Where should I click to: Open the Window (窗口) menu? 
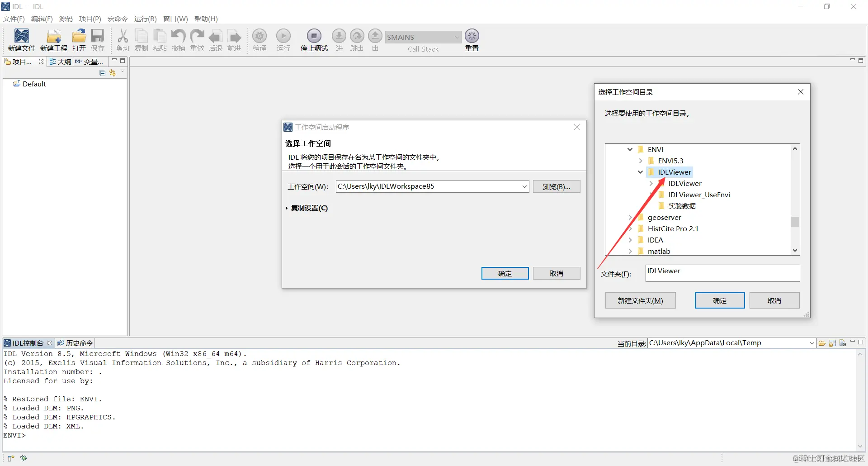click(x=175, y=19)
